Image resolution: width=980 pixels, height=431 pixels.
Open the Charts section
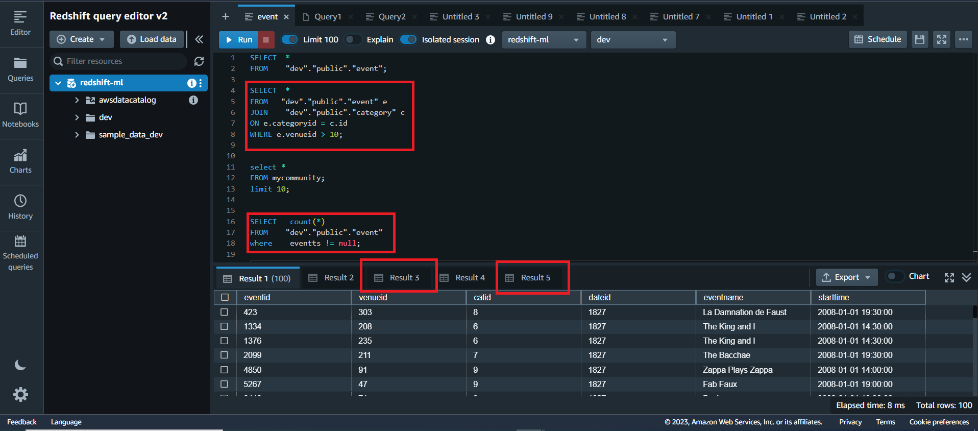coord(20,161)
